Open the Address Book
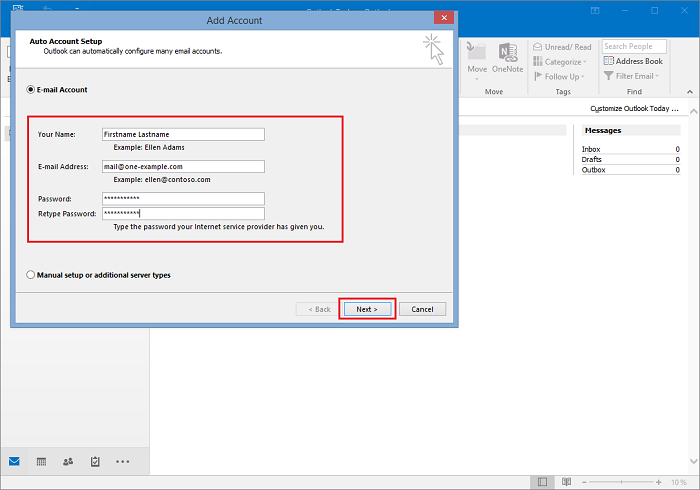 click(x=633, y=61)
